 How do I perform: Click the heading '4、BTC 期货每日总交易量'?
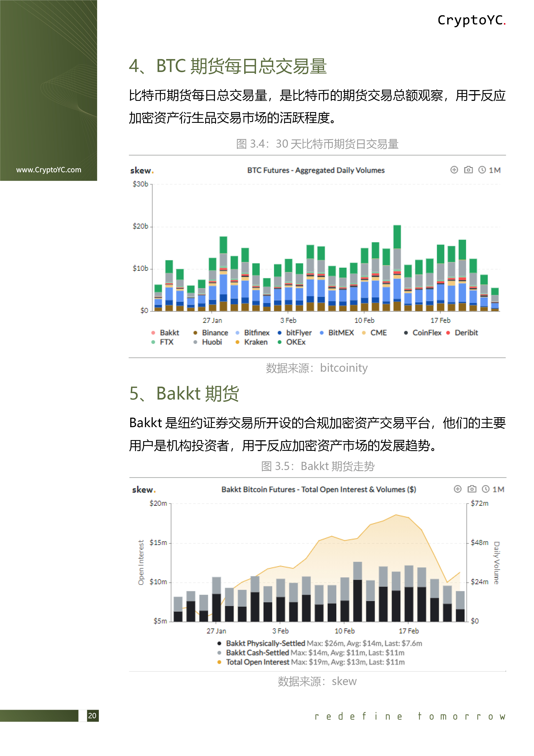[228, 66]
